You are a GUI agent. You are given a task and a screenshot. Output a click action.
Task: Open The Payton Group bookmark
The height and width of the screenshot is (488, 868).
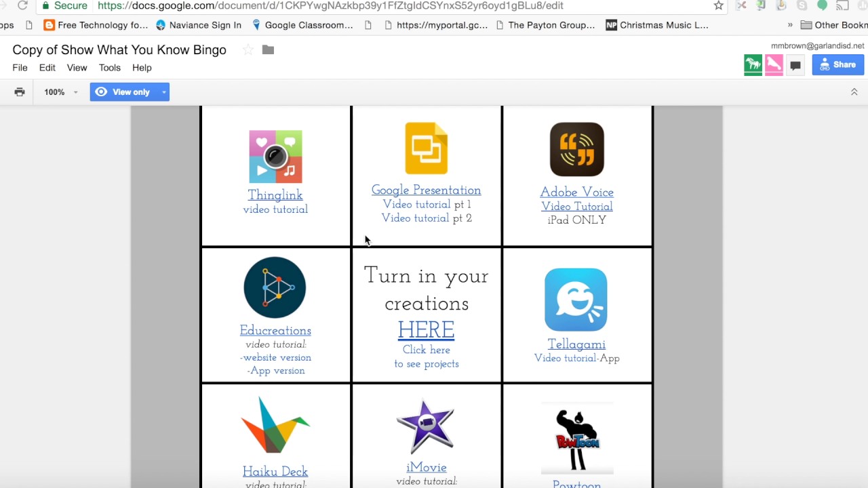point(545,25)
